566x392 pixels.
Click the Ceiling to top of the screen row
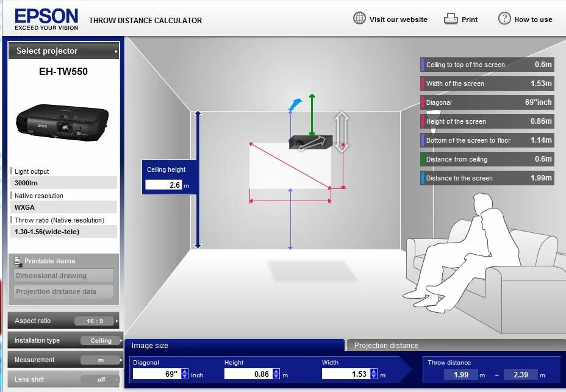tap(487, 65)
